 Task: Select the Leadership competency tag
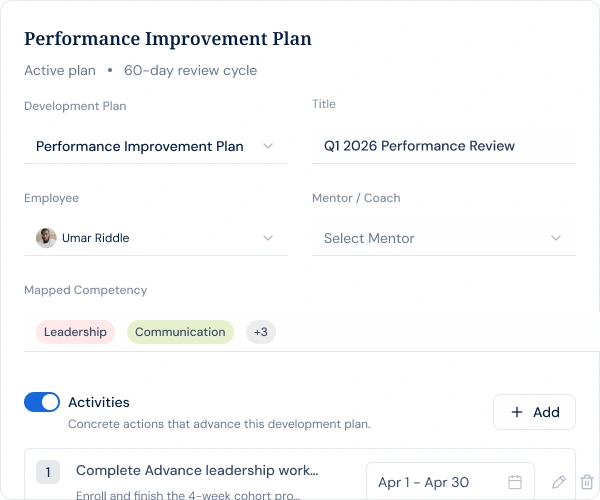click(x=75, y=332)
